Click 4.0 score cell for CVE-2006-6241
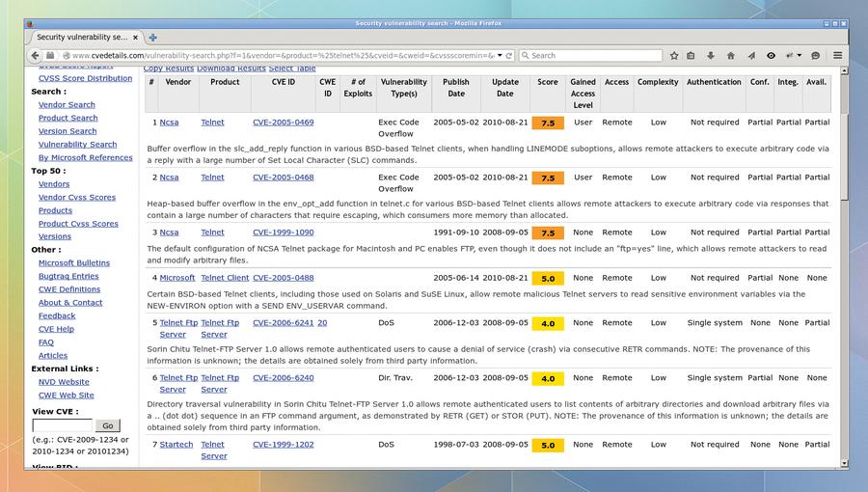 click(548, 324)
